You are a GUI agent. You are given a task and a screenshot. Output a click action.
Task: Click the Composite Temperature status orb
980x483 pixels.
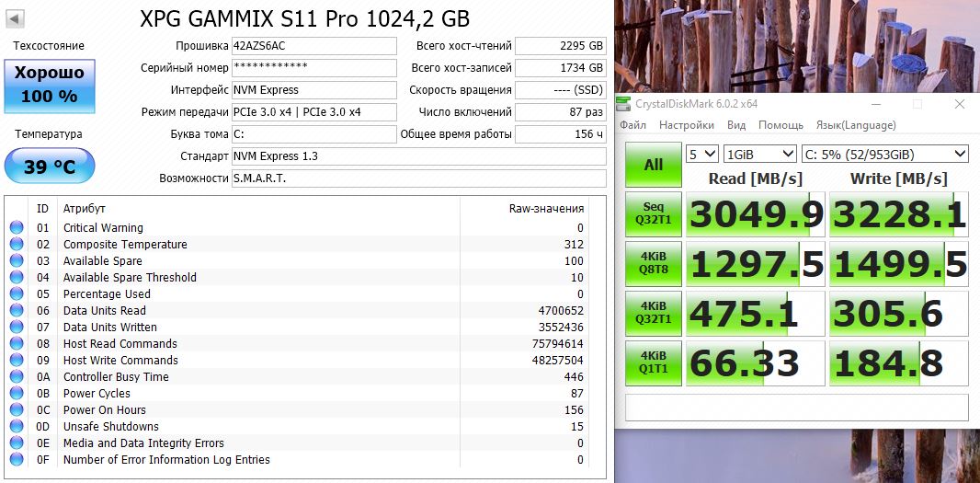[17, 244]
